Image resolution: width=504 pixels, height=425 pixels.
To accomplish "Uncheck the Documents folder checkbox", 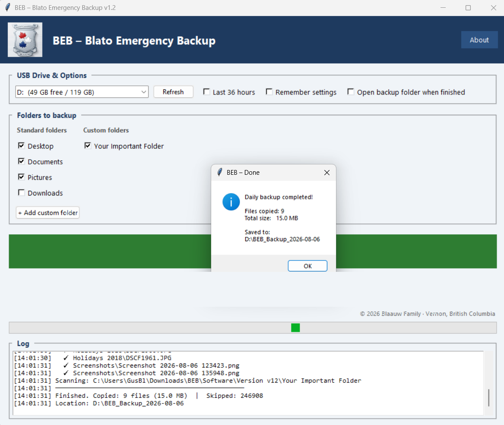I will 21,161.
